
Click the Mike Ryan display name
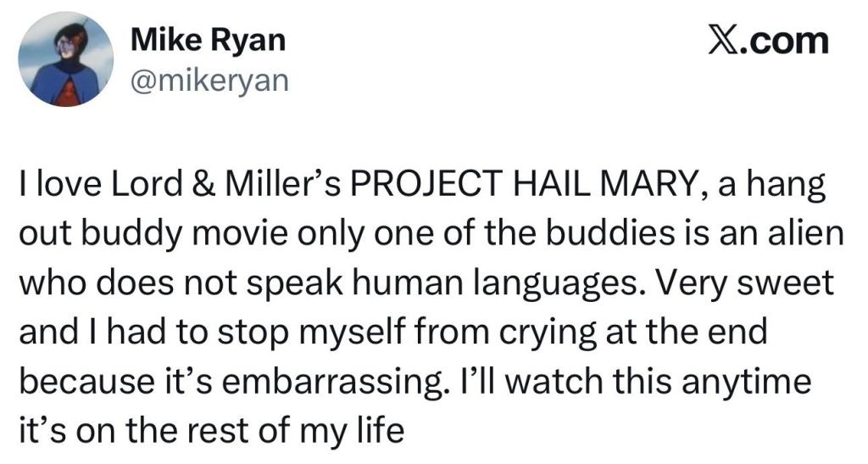pyautogui.click(x=208, y=40)
